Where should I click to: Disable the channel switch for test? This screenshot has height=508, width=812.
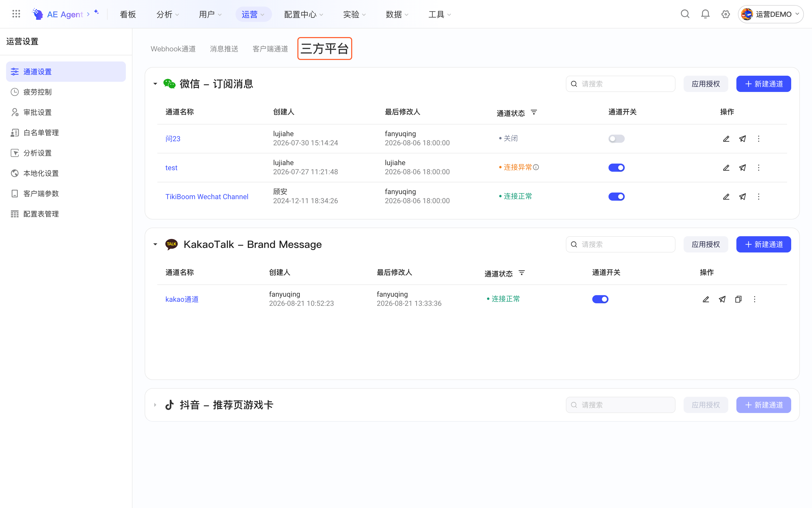616,168
